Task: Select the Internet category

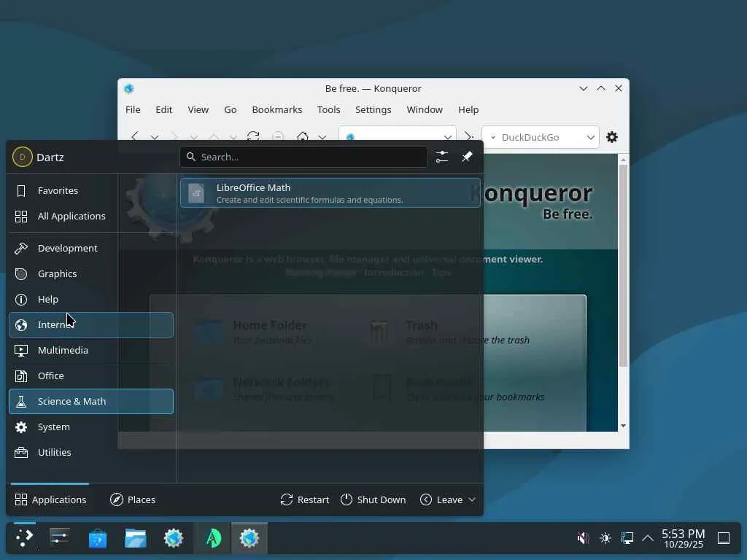Action: 91,324
